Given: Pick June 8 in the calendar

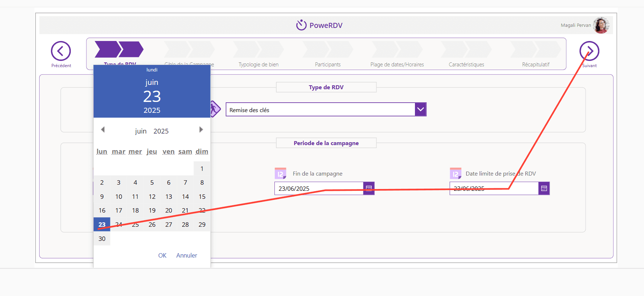Looking at the screenshot, I should [x=202, y=182].
